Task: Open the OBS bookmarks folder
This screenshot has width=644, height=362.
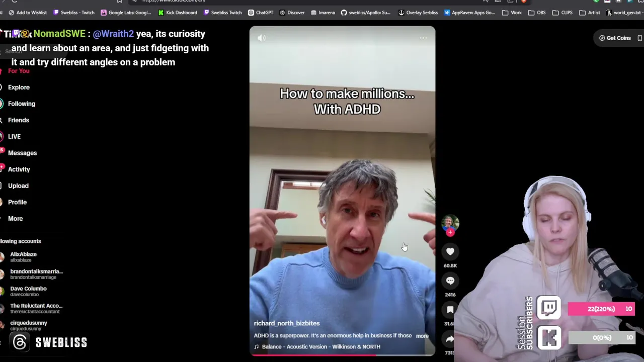Action: pos(536,13)
